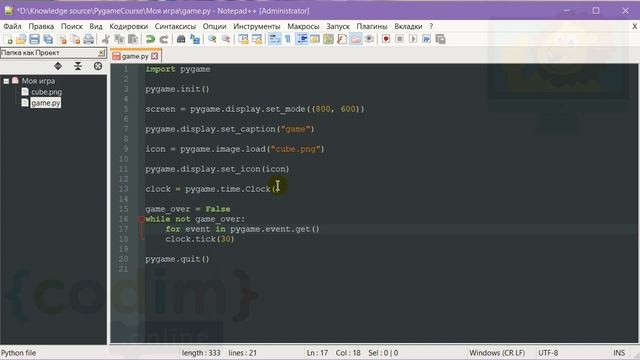The width and height of the screenshot is (640, 360).
Task: Run macro multiple times icon
Action: pos(427,39)
